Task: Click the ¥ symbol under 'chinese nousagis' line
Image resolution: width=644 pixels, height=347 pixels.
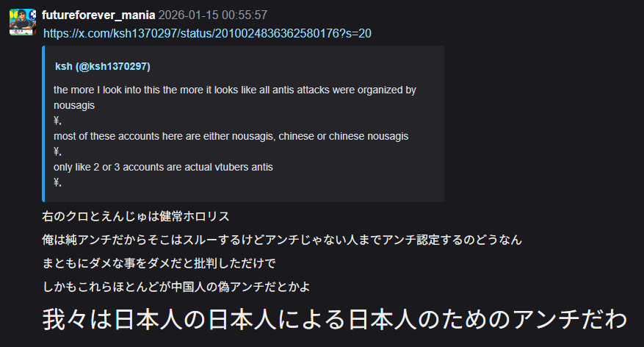Action: pyautogui.click(x=57, y=151)
